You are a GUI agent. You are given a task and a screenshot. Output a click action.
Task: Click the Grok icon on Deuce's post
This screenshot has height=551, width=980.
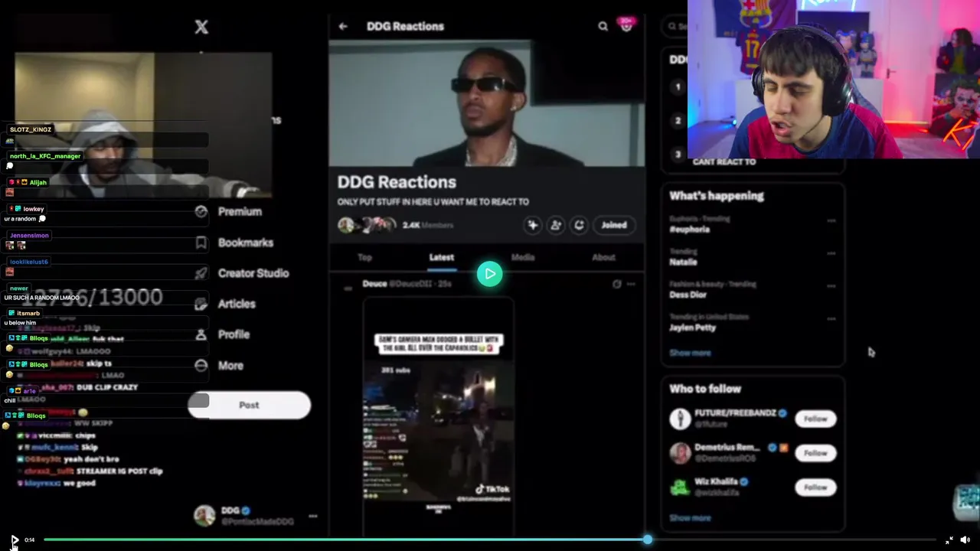click(x=617, y=284)
